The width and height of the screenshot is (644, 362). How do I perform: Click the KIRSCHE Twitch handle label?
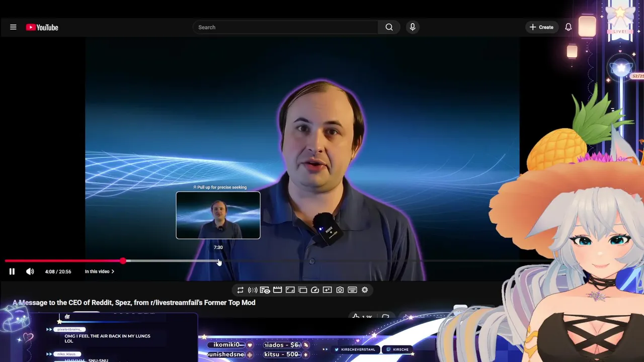[x=397, y=349]
